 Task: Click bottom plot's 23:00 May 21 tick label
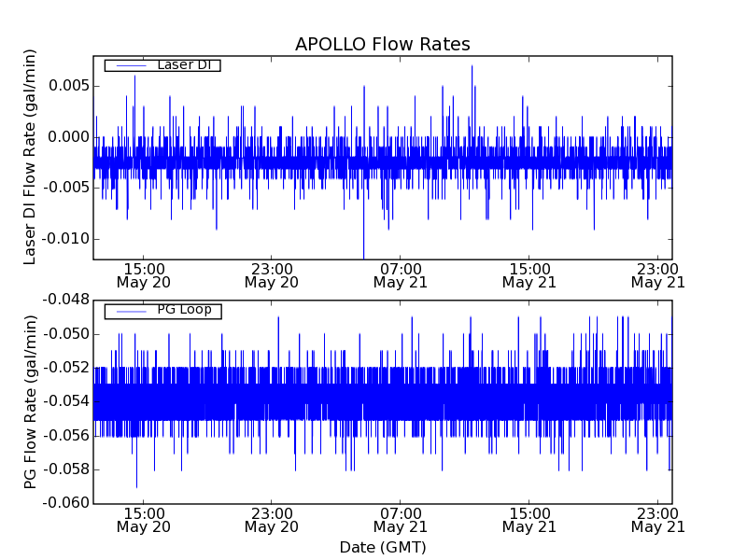click(657, 520)
